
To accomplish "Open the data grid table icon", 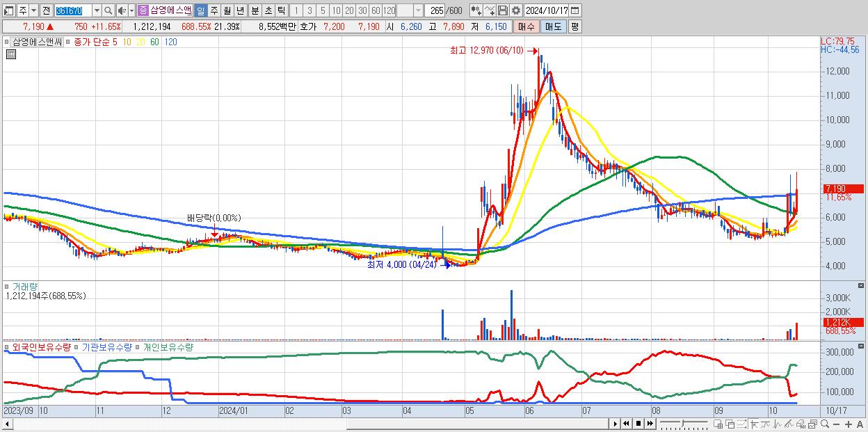I will pos(10,55).
